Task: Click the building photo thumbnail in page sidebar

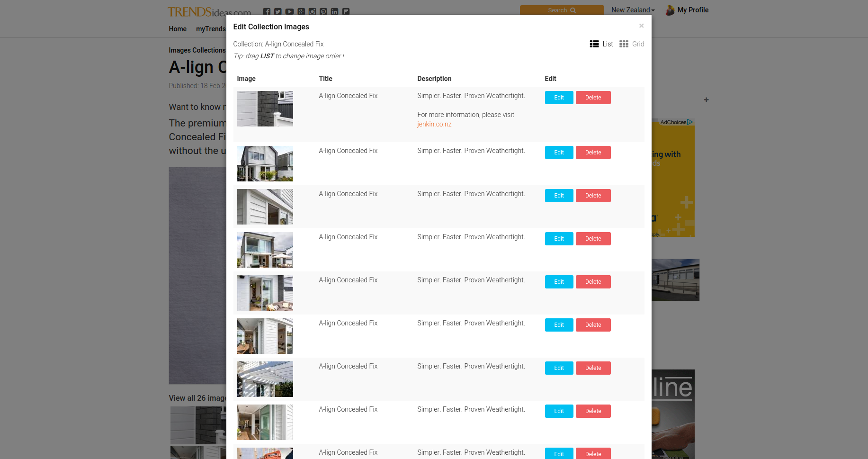Action: coord(676,280)
